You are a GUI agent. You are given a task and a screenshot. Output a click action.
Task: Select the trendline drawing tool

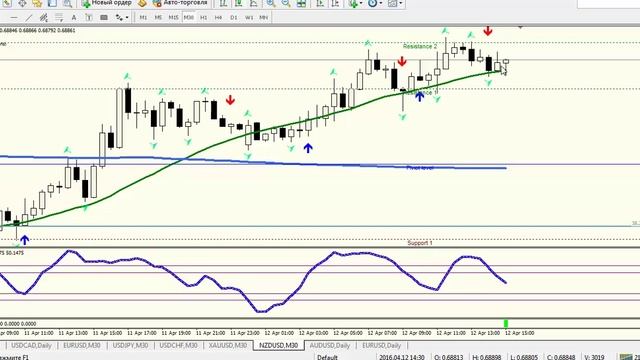point(29,18)
